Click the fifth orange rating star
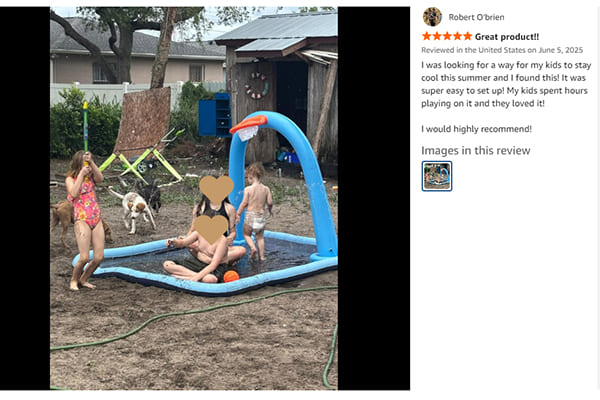The height and width of the screenshot is (400, 600). 468,36
